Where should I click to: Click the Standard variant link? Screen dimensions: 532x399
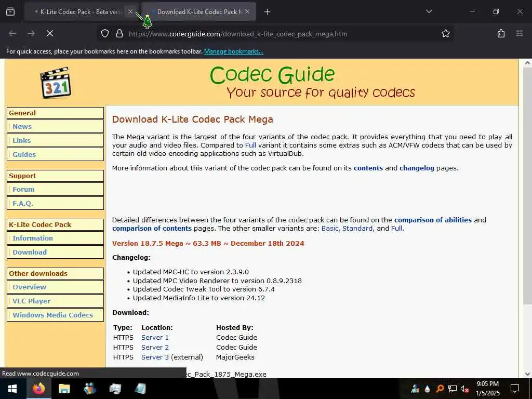[x=357, y=229]
